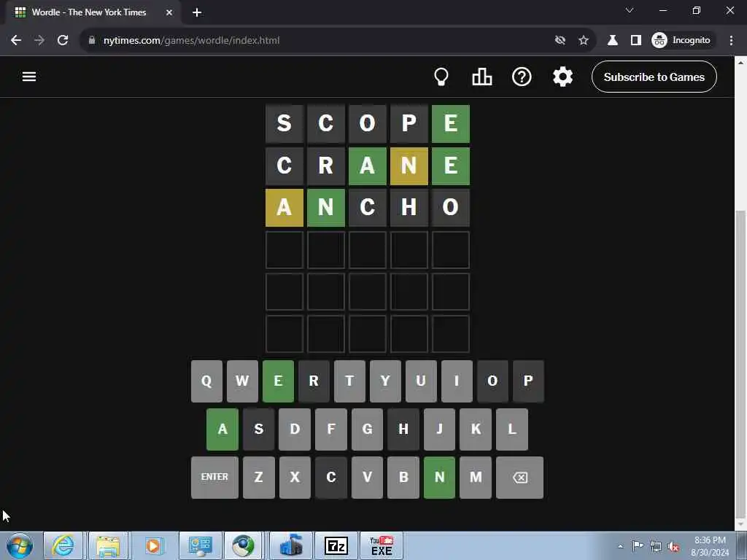The height and width of the screenshot is (560, 747).
Task: Click the backspace key on keyboard
Action: [519, 477]
